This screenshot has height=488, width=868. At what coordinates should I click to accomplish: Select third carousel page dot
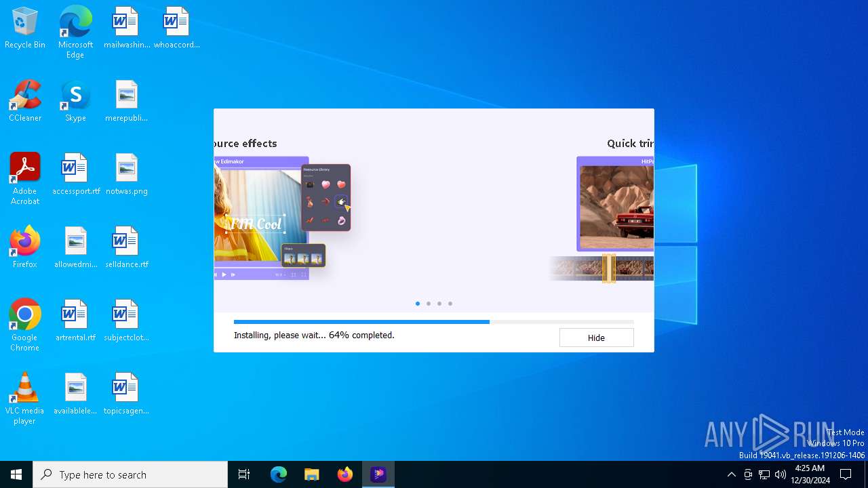pyautogui.click(x=439, y=304)
